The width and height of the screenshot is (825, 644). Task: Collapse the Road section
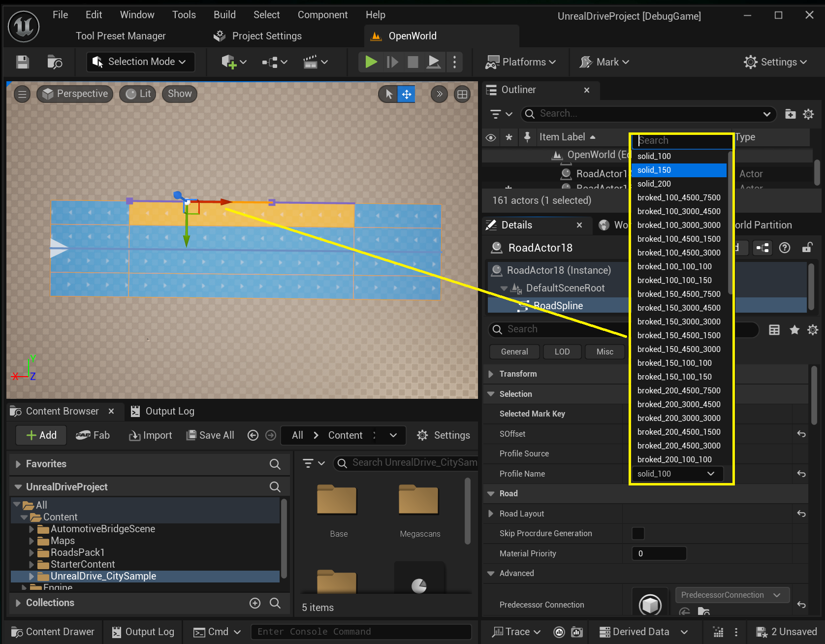[491, 493]
